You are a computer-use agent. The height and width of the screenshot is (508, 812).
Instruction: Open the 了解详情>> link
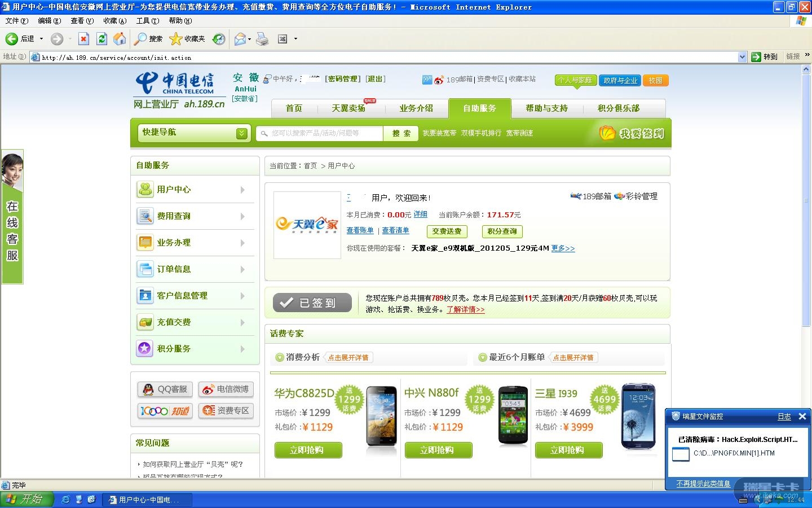[x=466, y=309]
